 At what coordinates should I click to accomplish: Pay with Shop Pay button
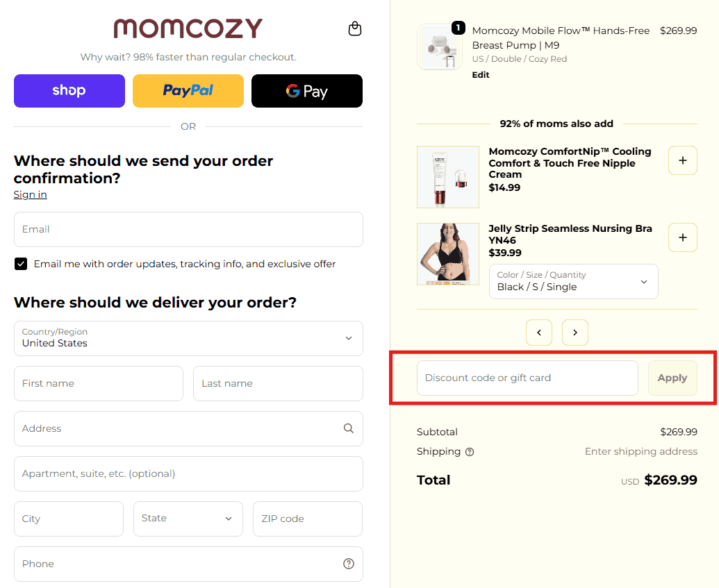tap(69, 91)
